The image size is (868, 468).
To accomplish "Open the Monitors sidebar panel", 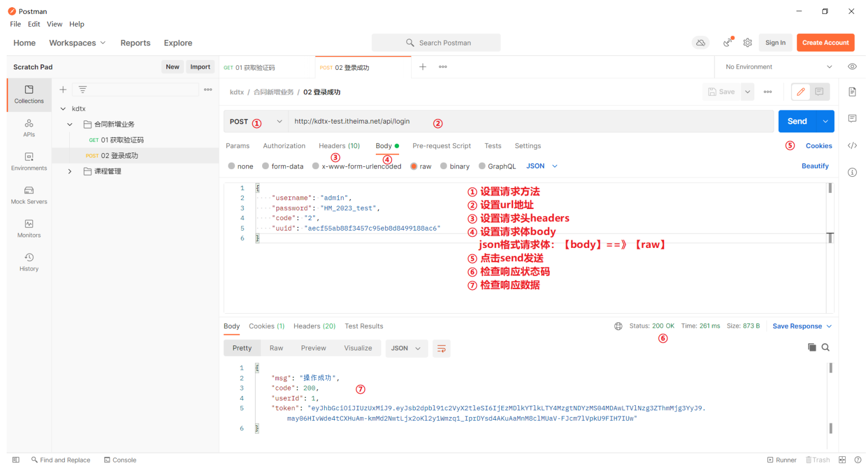I will (x=29, y=228).
